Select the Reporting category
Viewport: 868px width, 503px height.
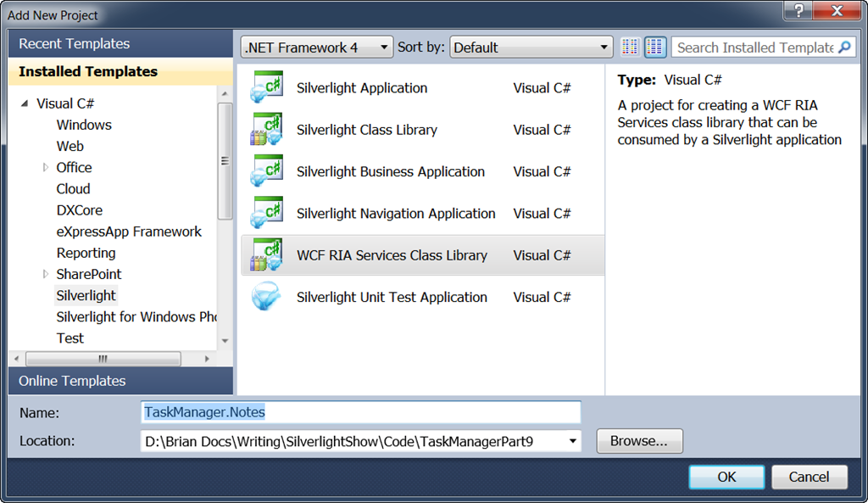[86, 253]
